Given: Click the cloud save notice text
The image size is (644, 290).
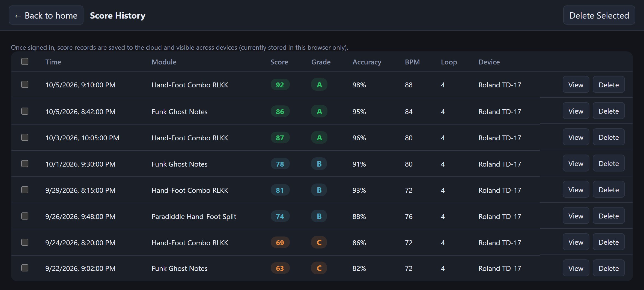Looking at the screenshot, I should click(x=180, y=48).
